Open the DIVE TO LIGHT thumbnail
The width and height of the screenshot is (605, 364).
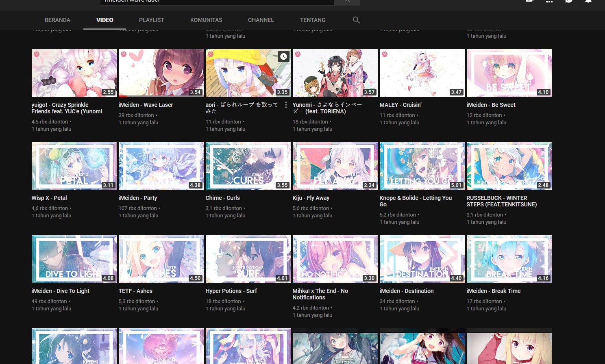(x=74, y=259)
